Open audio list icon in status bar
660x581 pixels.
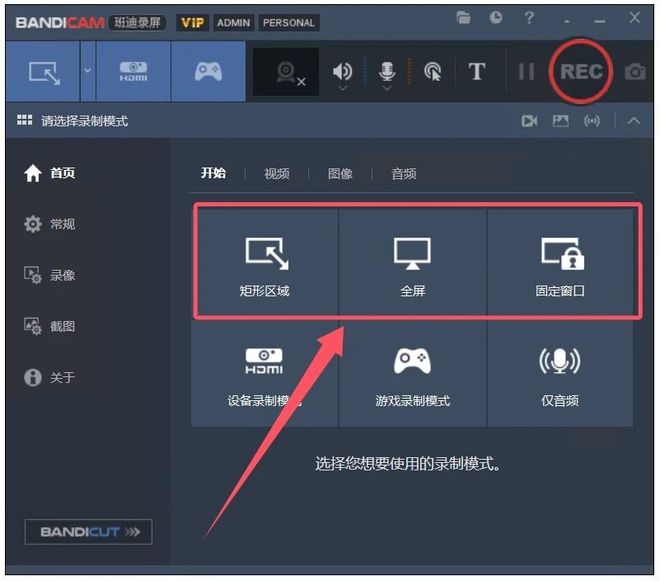[592, 121]
